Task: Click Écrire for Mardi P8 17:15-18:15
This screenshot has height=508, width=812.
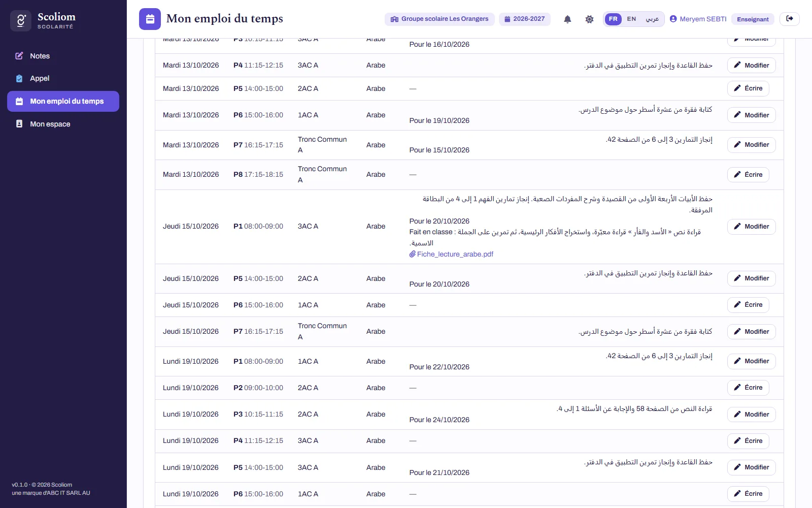Action: 748,175
